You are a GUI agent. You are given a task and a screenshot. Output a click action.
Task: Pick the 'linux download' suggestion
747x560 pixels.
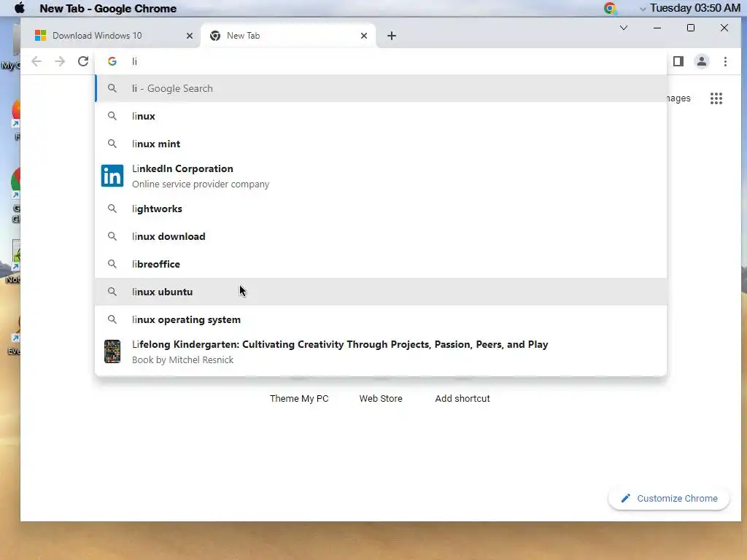coord(381,236)
